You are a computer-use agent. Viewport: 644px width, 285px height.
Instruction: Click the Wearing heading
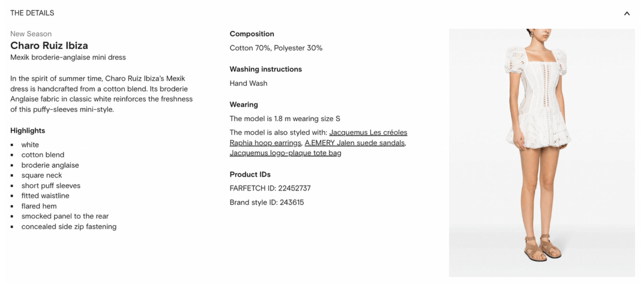(244, 105)
